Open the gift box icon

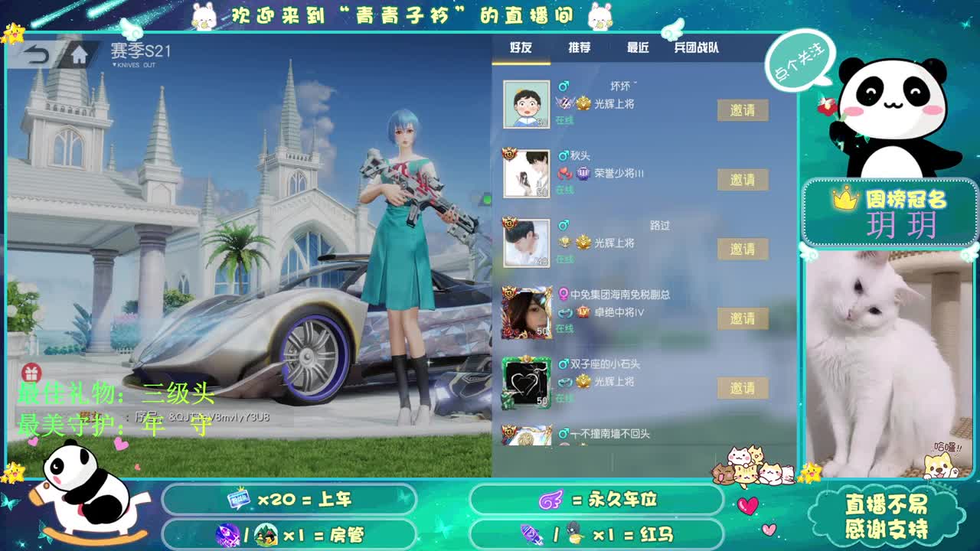click(31, 373)
